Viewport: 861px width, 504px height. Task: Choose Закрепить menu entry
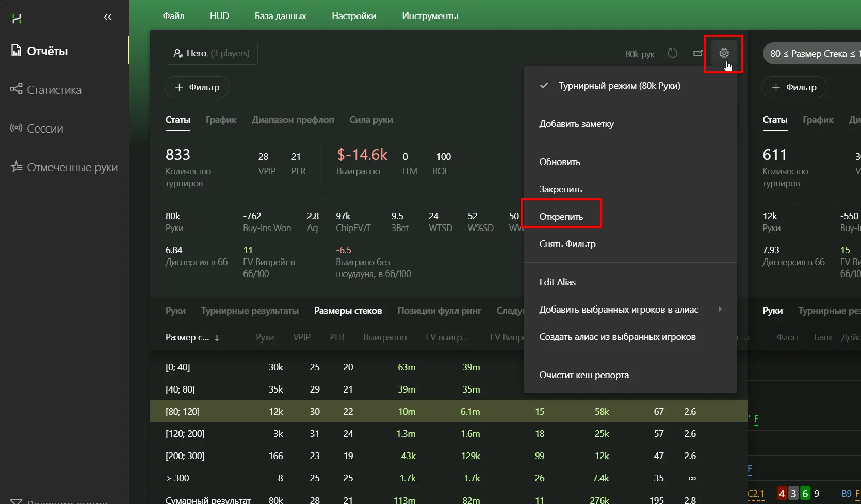(561, 189)
